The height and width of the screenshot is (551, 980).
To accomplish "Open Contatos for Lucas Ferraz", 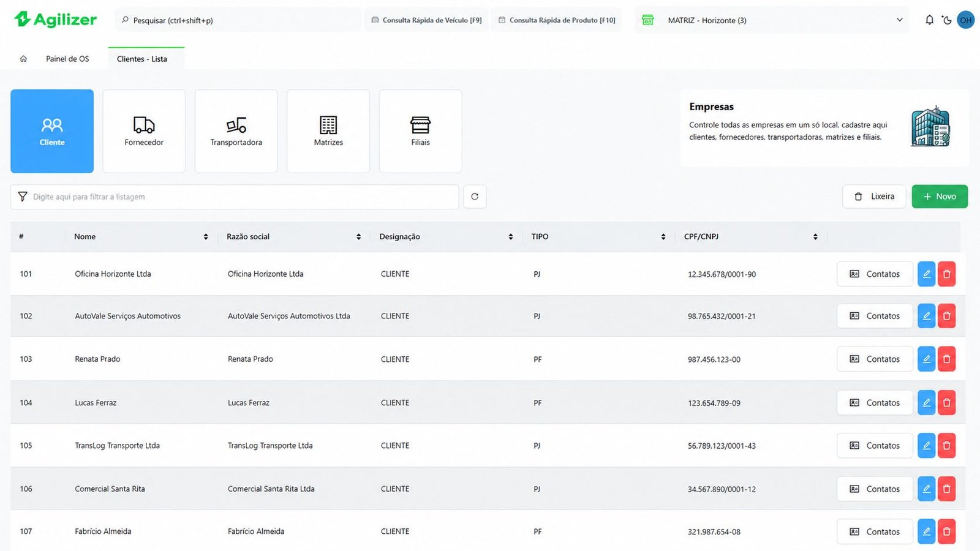I will click(875, 402).
